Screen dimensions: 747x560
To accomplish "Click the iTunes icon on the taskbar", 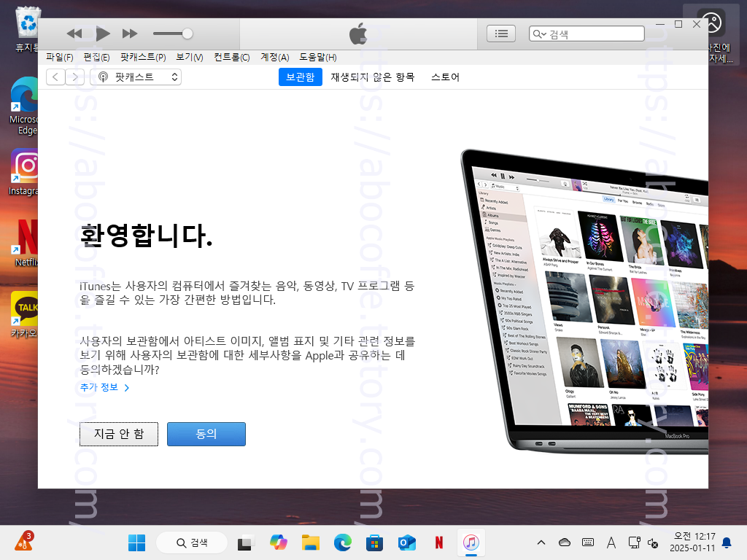I will pyautogui.click(x=471, y=542).
